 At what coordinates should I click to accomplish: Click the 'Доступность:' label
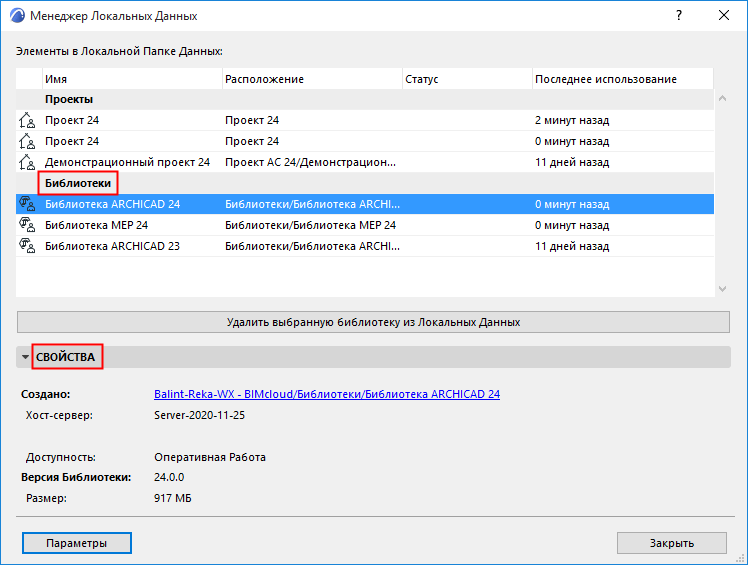coord(61,457)
